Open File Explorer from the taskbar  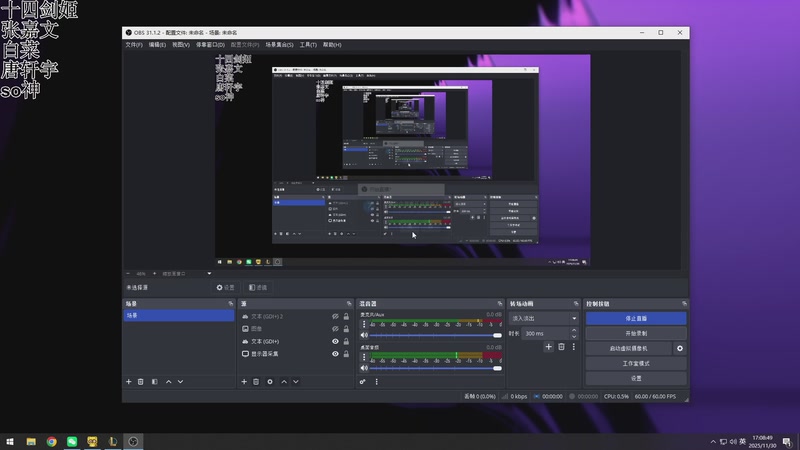coord(31,442)
